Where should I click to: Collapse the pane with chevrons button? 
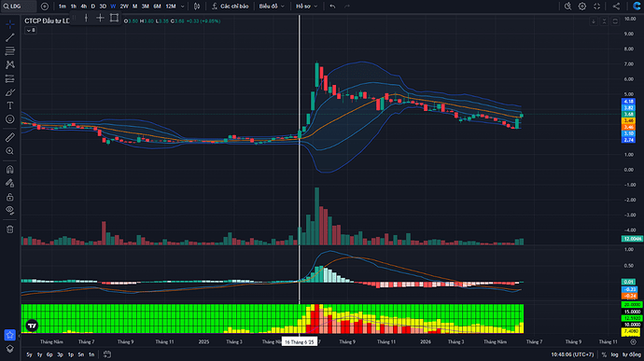pos(604,21)
